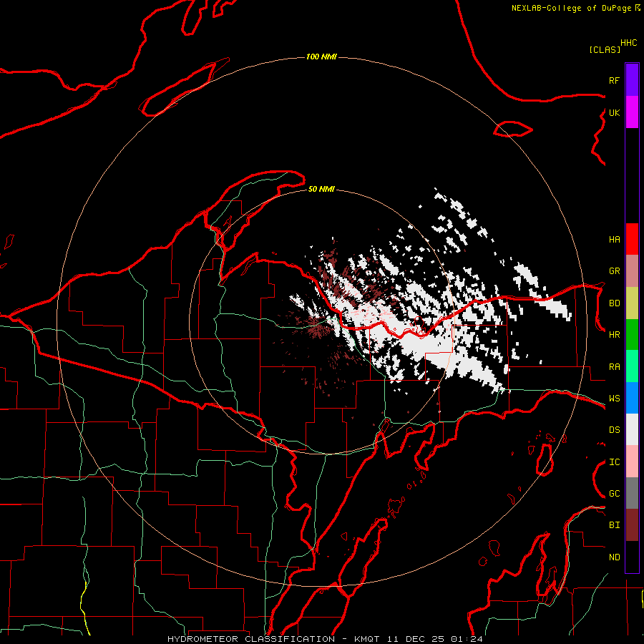
Task: Click the 'GR' legend label
Action: pyautogui.click(x=614, y=271)
